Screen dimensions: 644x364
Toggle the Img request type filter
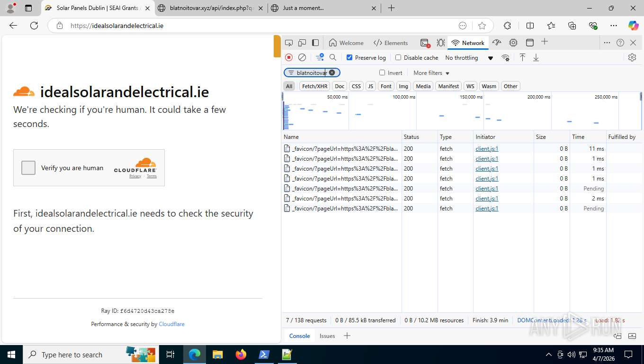click(x=403, y=86)
